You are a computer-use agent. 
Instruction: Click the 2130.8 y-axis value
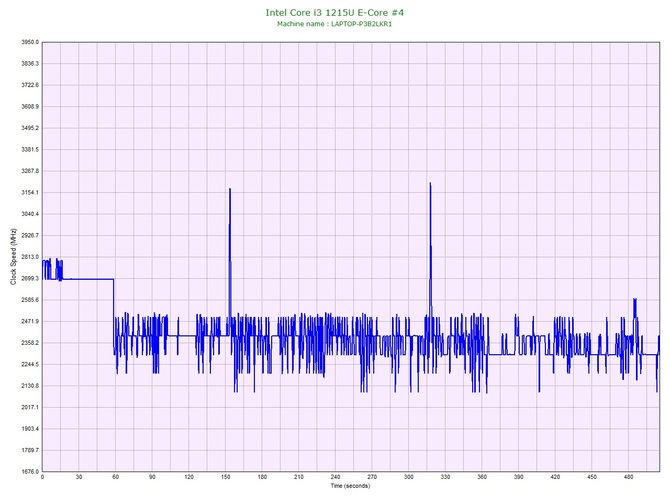[x=30, y=386]
